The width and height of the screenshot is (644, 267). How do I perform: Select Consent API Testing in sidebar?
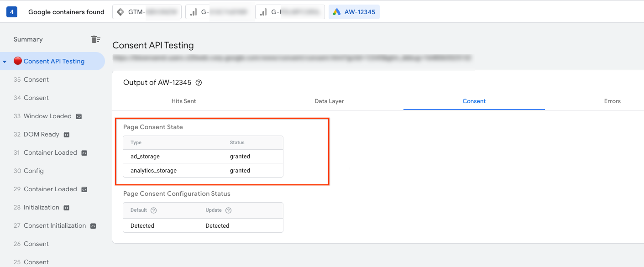tap(52, 61)
